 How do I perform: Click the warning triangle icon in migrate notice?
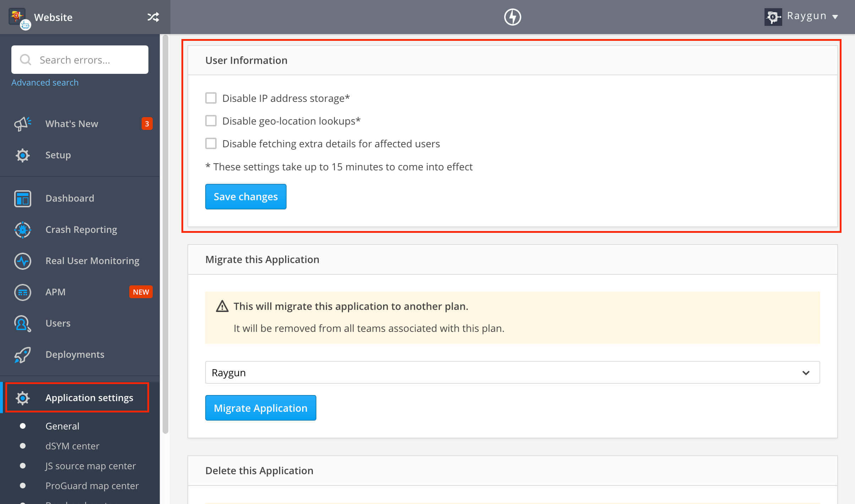point(222,306)
